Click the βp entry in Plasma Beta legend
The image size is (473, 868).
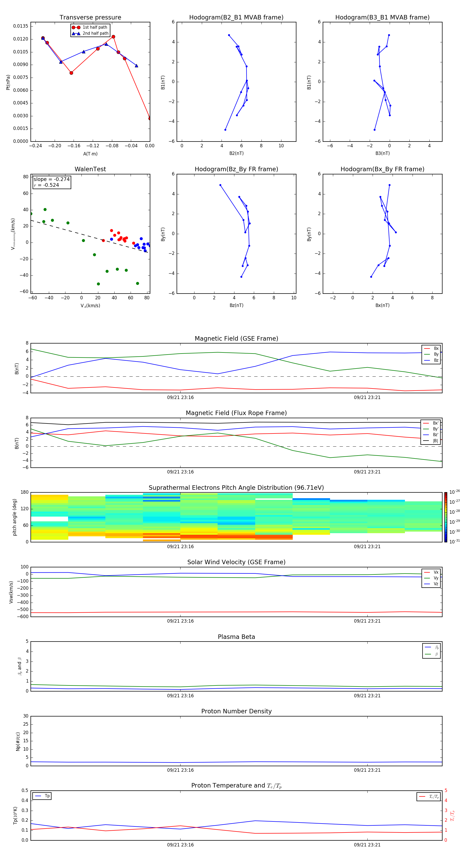click(431, 647)
